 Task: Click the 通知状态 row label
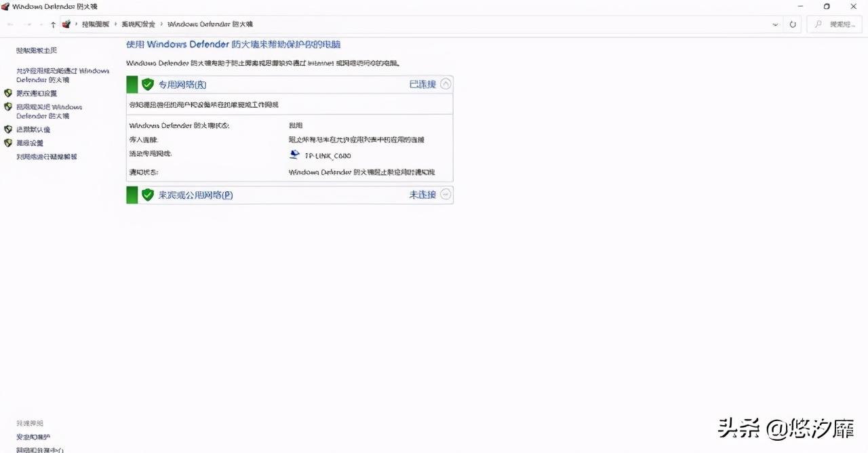(x=143, y=172)
